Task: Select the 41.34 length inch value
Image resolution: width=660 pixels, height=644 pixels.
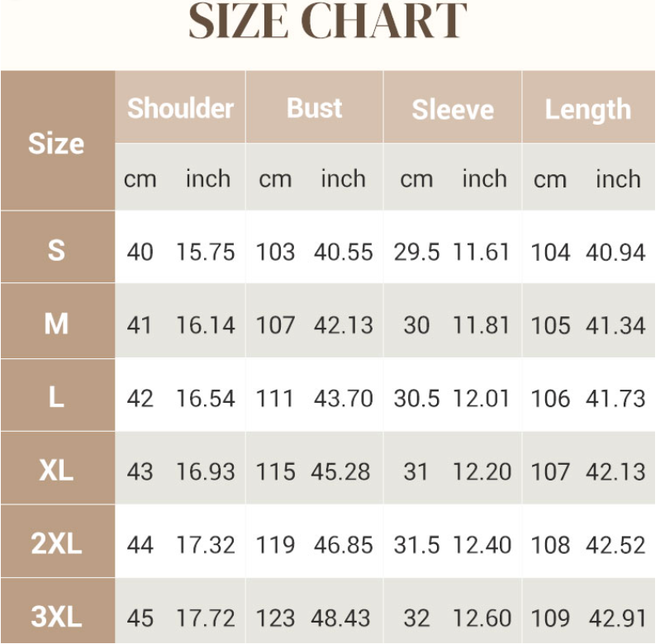Action: (615, 325)
